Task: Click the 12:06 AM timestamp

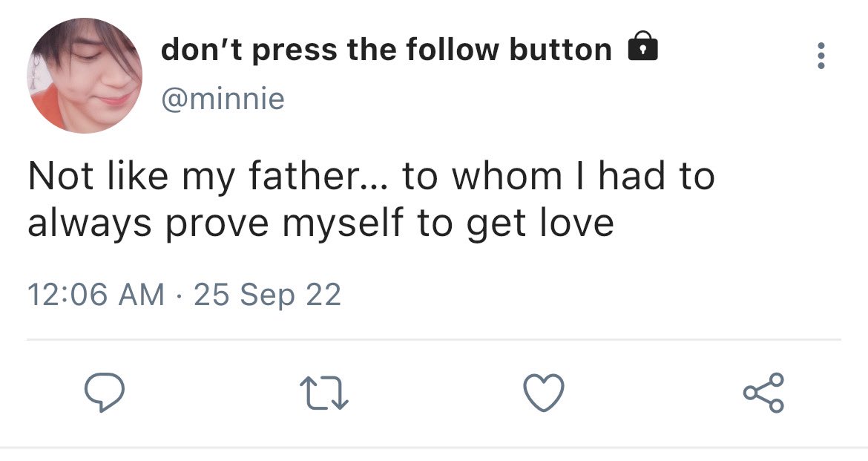Action: coord(96,295)
